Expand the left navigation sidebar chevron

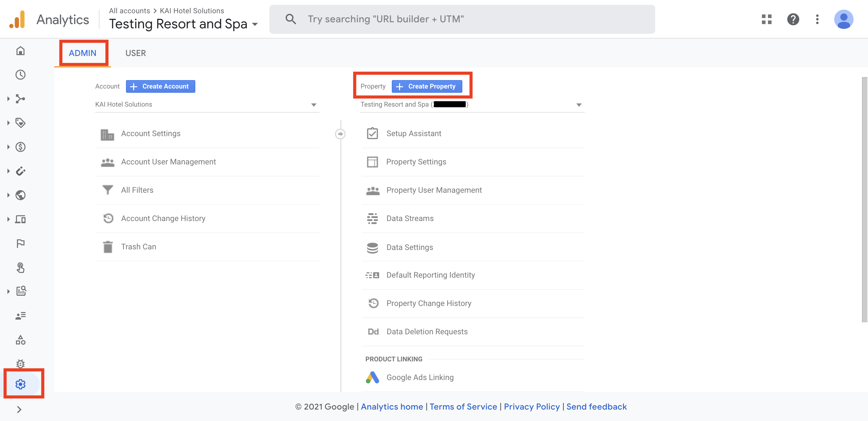19,410
